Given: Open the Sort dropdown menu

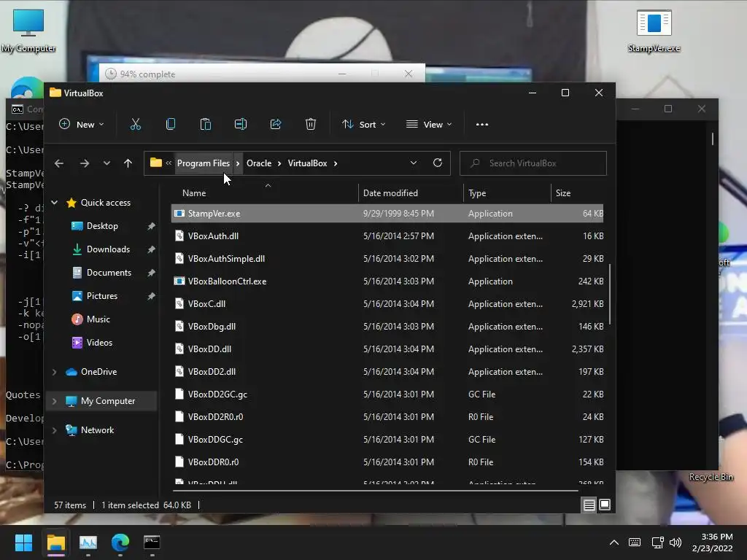Looking at the screenshot, I should point(363,124).
